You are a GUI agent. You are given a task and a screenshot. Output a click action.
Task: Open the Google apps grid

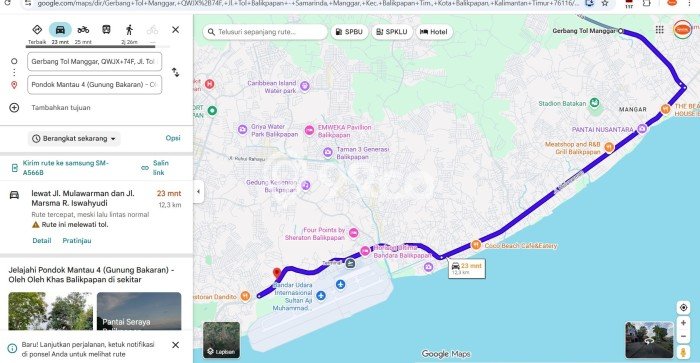click(x=659, y=29)
